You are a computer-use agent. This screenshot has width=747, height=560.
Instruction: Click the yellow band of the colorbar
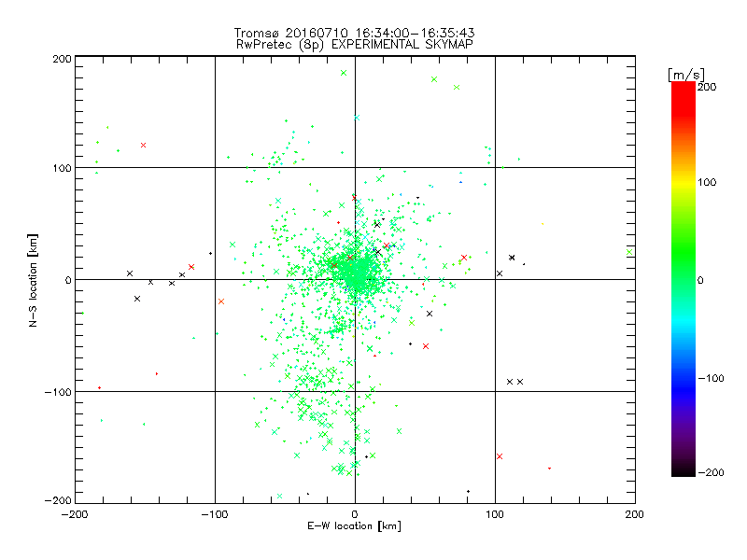[x=684, y=182]
